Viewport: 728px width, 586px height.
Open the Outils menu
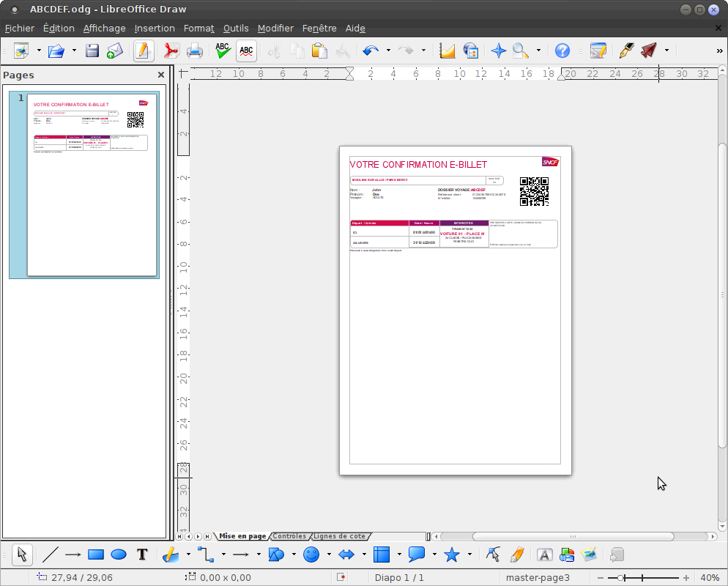click(236, 29)
